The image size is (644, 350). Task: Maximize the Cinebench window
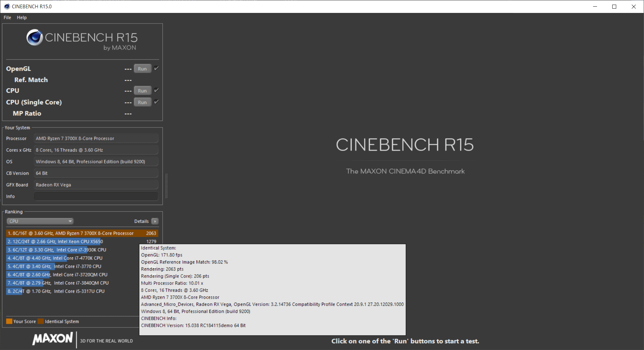coord(614,7)
